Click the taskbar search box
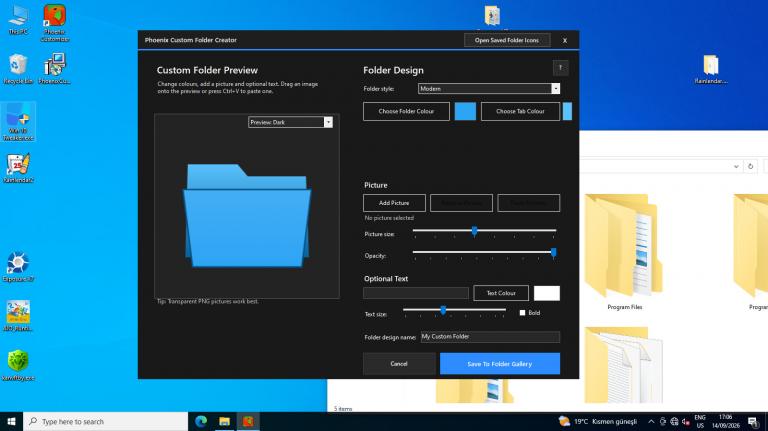768x431 pixels. [x=105, y=421]
